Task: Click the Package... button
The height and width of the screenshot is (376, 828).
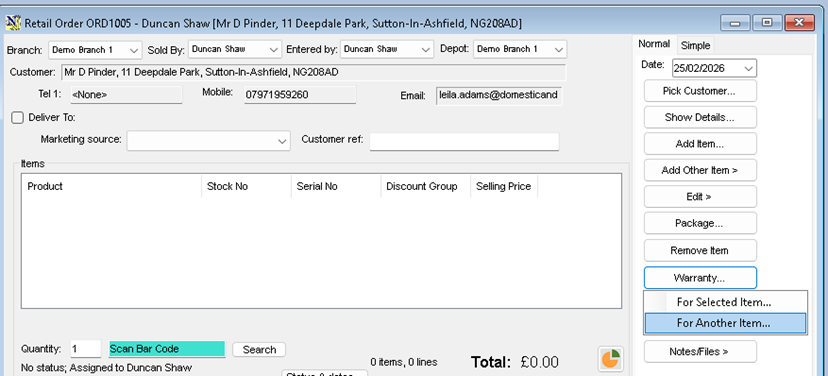Action: coord(700,223)
